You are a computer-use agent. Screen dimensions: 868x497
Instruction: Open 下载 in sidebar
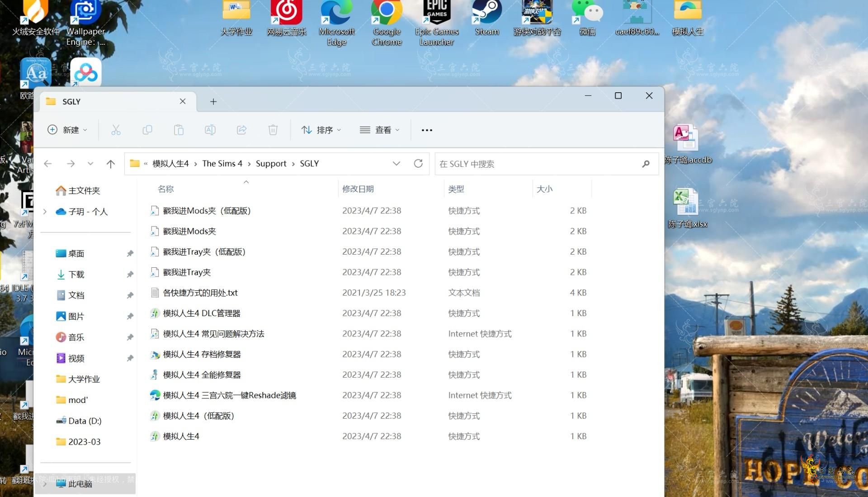[70, 274]
